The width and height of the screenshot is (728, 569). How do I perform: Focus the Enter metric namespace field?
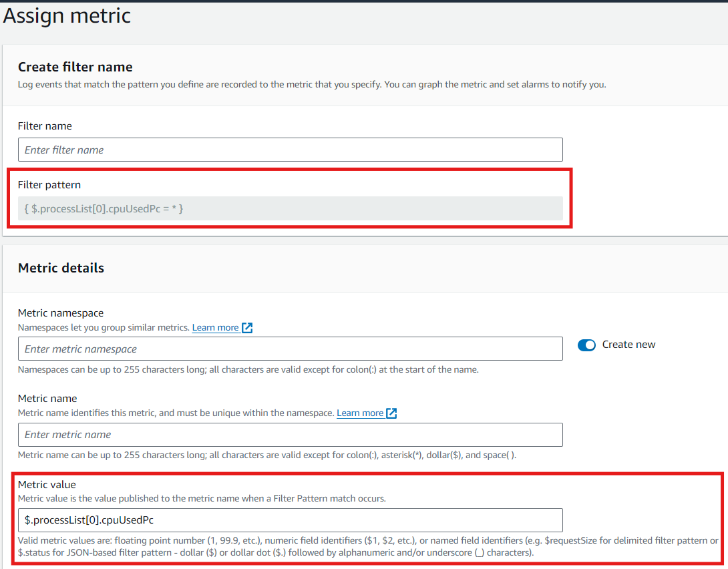point(290,349)
